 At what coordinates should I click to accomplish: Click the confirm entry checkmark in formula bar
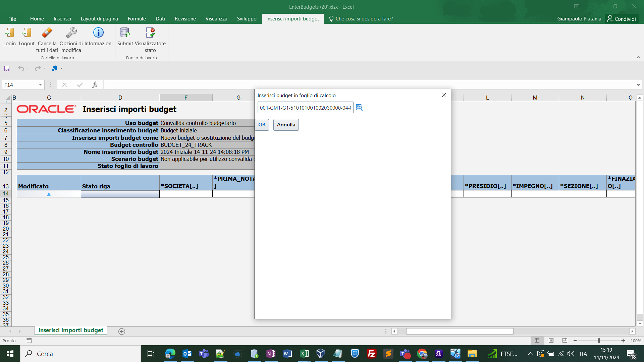80,85
